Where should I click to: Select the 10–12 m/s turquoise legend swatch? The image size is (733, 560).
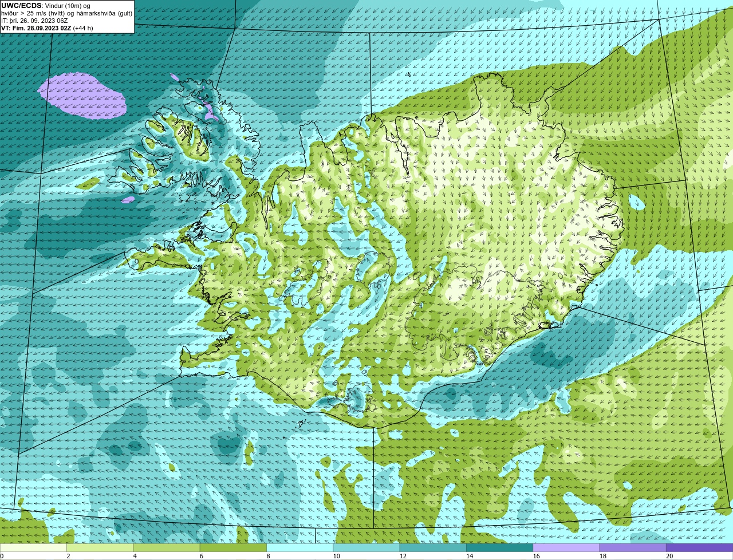366,547
